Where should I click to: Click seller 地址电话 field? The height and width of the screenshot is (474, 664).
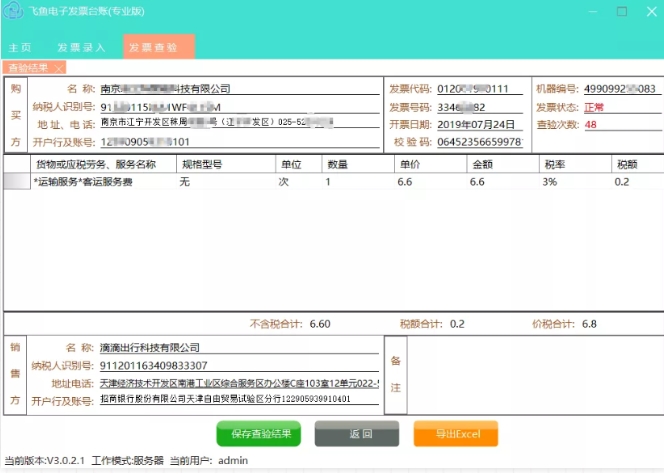click(x=239, y=384)
